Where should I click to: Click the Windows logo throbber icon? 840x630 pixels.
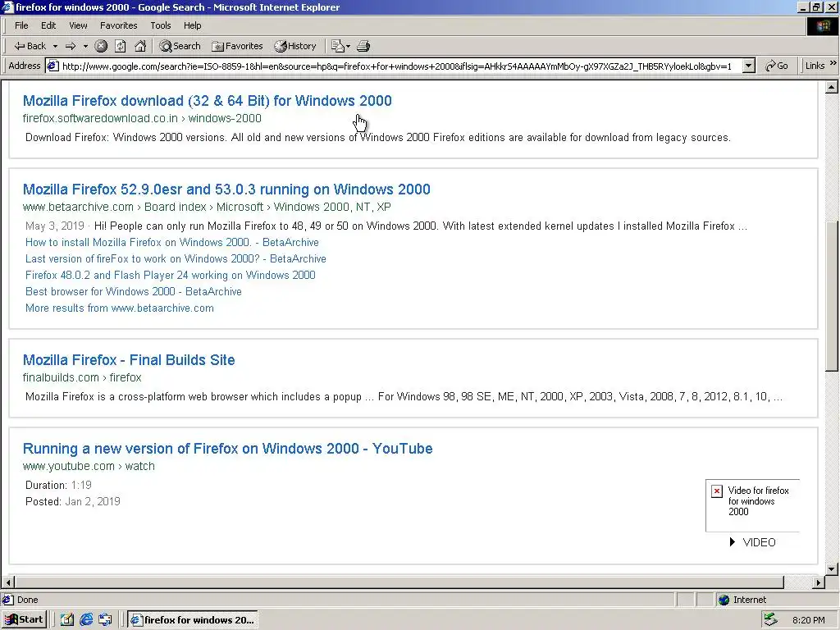(822, 26)
